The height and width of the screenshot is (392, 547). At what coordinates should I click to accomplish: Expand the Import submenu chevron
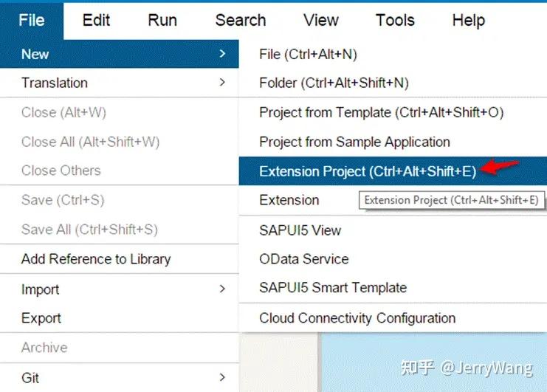[223, 289]
